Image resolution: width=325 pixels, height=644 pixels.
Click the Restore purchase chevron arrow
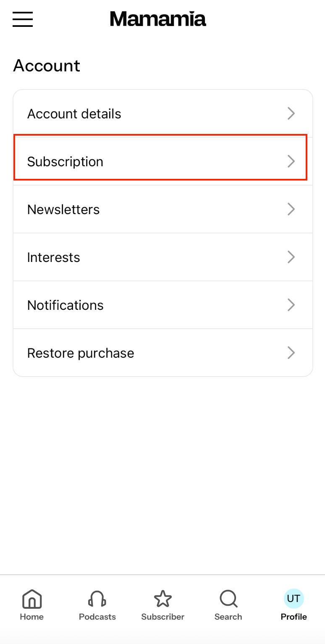coord(291,353)
